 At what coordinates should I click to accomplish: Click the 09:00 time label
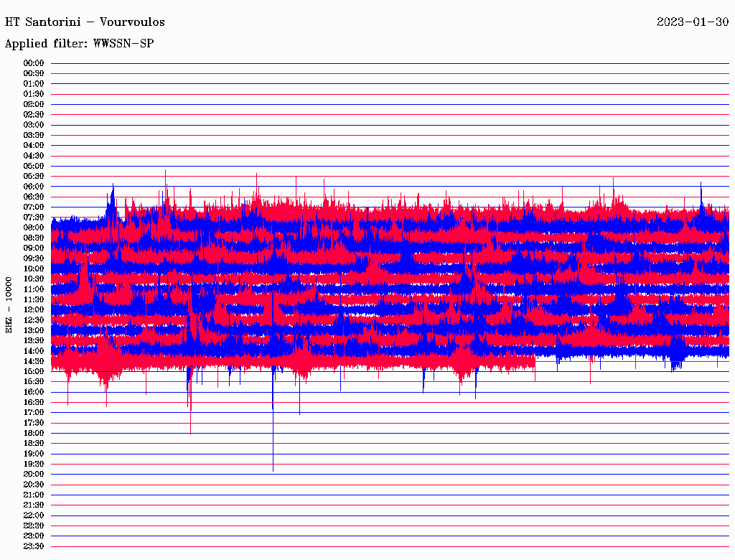[x=34, y=248]
